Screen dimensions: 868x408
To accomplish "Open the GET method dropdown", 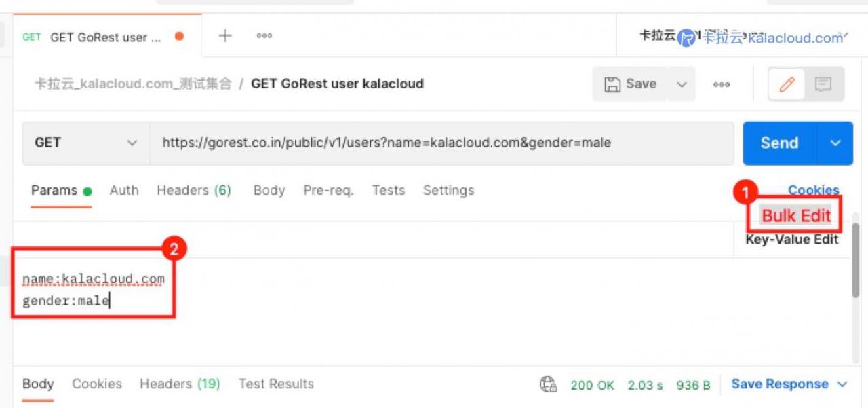I will pyautogui.click(x=85, y=143).
